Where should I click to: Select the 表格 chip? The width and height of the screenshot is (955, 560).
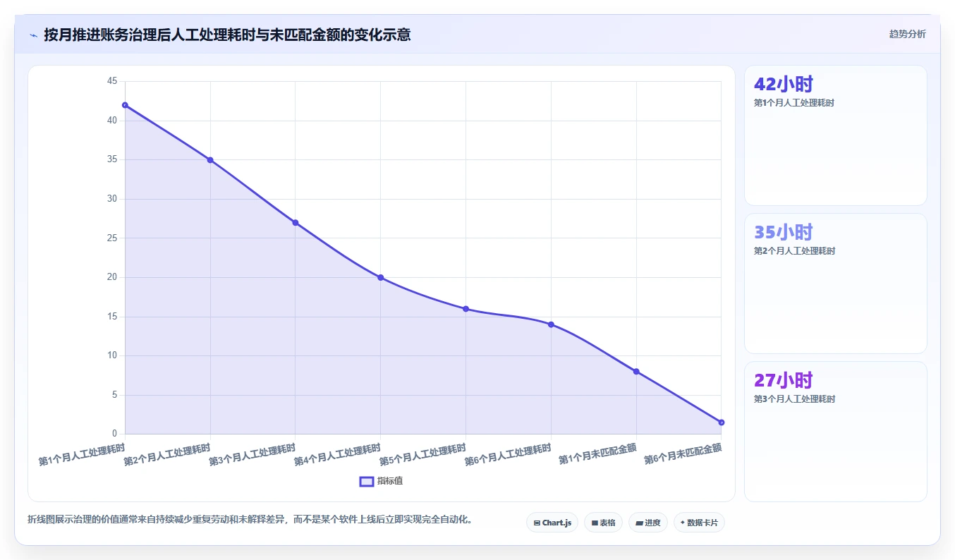pos(603,523)
